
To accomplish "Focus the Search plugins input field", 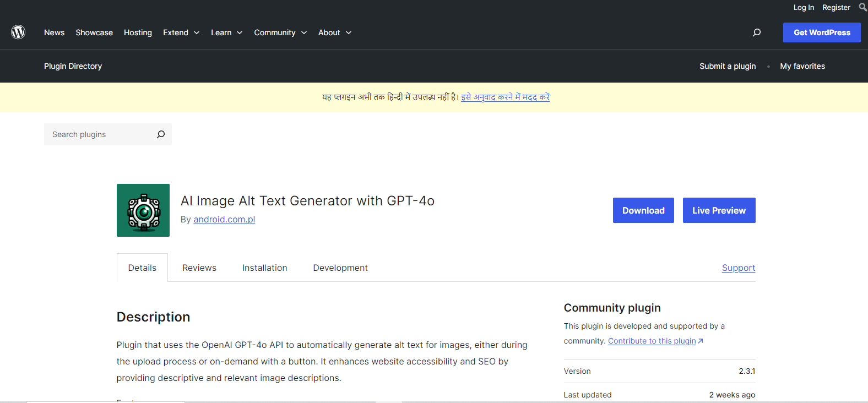I will point(108,134).
